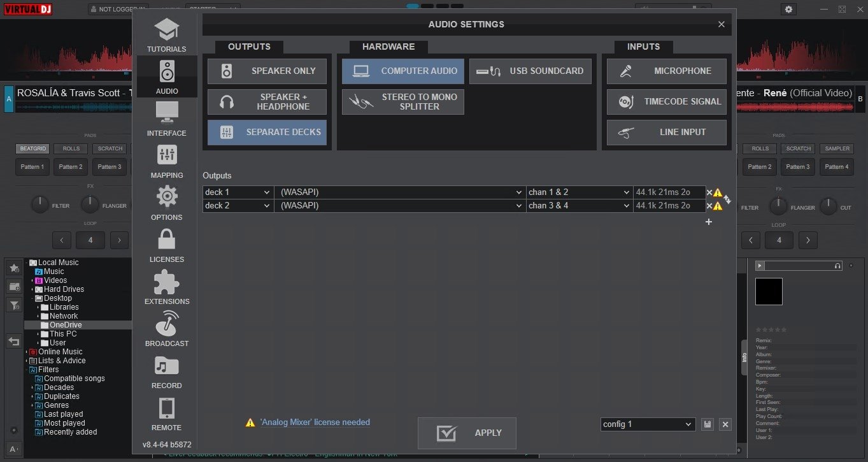
Task: Open the Extensions puzzle section
Action: tap(167, 287)
